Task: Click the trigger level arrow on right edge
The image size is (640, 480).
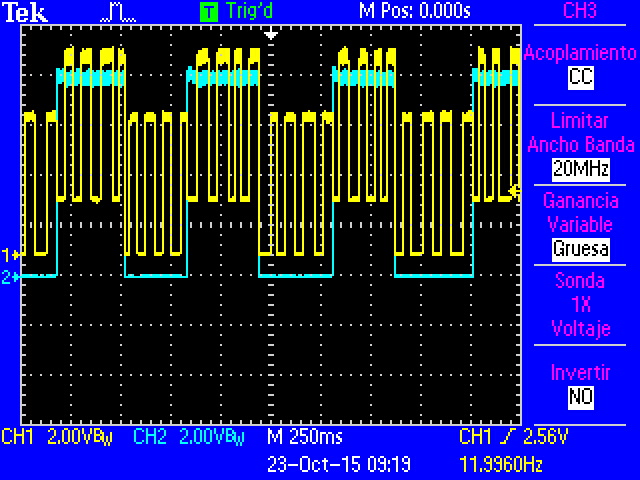Action: [515, 189]
